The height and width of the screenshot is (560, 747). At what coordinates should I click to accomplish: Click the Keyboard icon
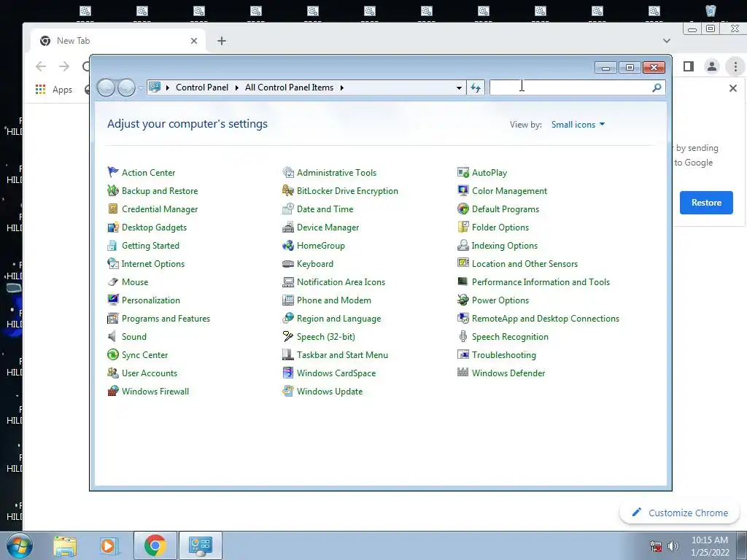click(x=288, y=263)
